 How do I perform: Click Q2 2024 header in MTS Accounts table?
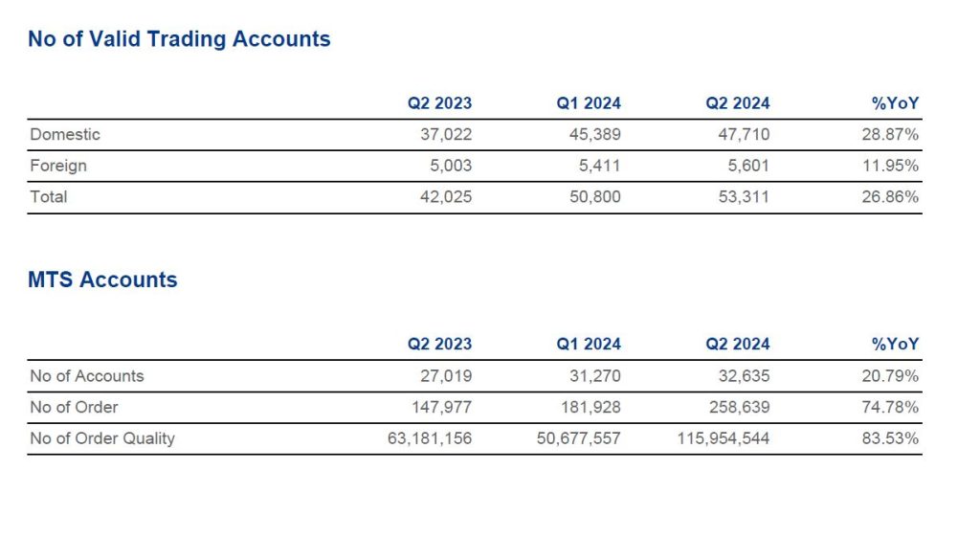coord(738,345)
